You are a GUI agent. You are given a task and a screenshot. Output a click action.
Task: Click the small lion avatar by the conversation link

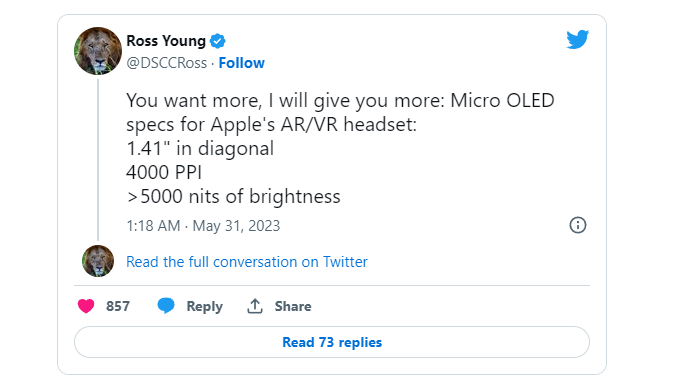(x=98, y=261)
